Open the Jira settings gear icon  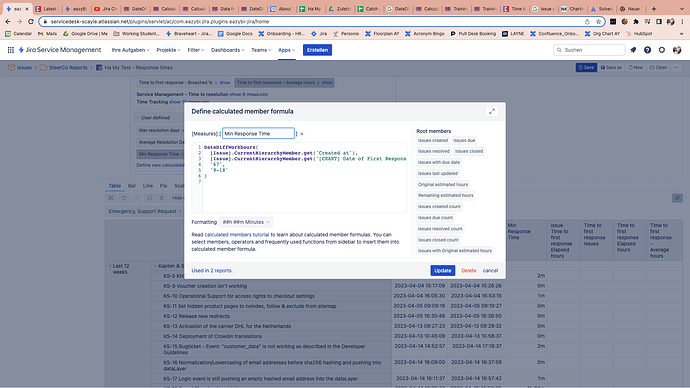coord(662,50)
